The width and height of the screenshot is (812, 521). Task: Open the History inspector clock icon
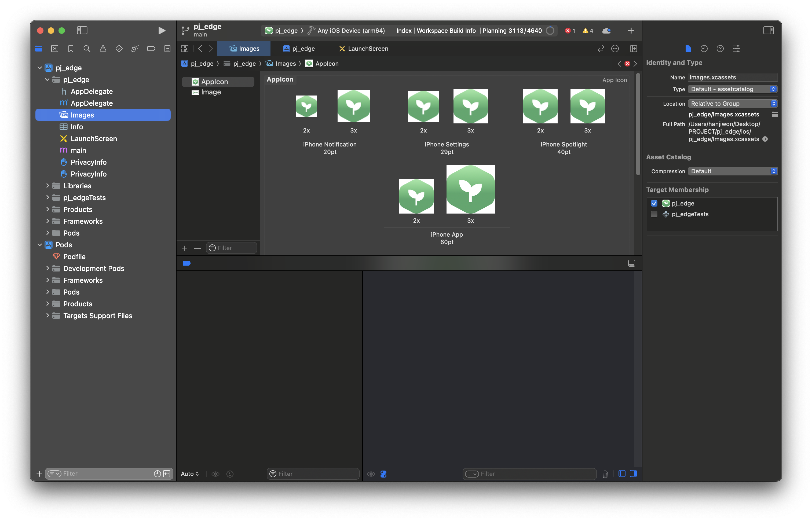click(704, 49)
